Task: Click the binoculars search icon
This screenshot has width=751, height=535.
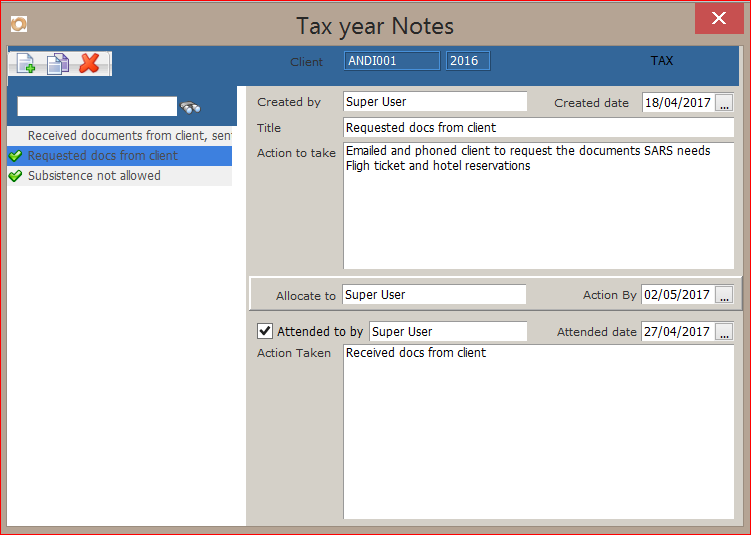Action: 191,107
